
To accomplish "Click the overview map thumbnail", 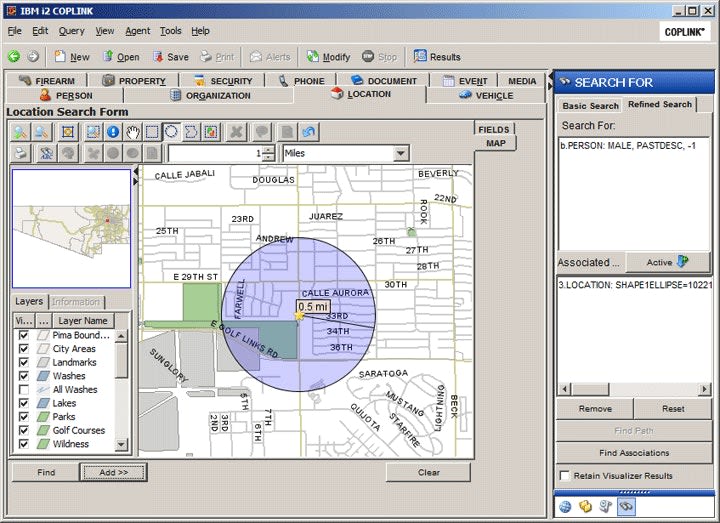I will click(x=71, y=228).
